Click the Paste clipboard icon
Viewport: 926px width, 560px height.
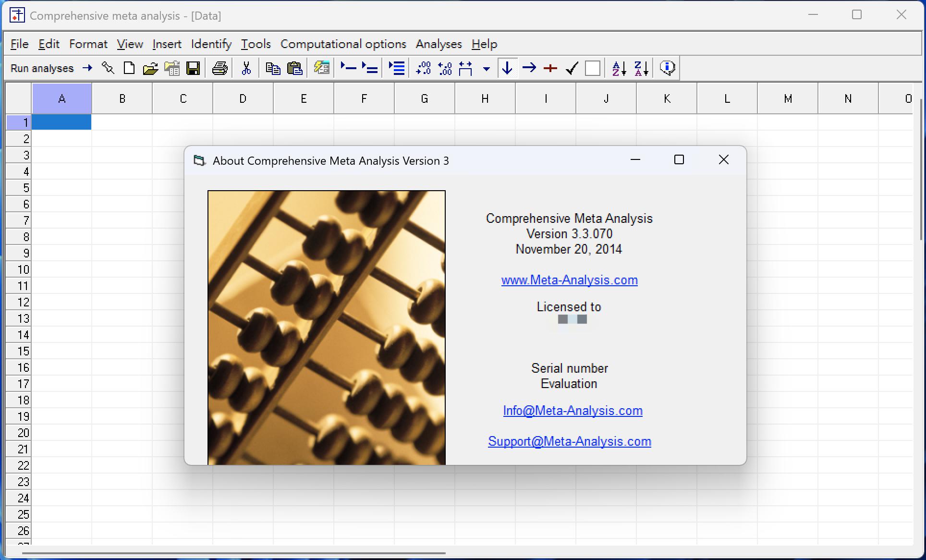pyautogui.click(x=294, y=68)
